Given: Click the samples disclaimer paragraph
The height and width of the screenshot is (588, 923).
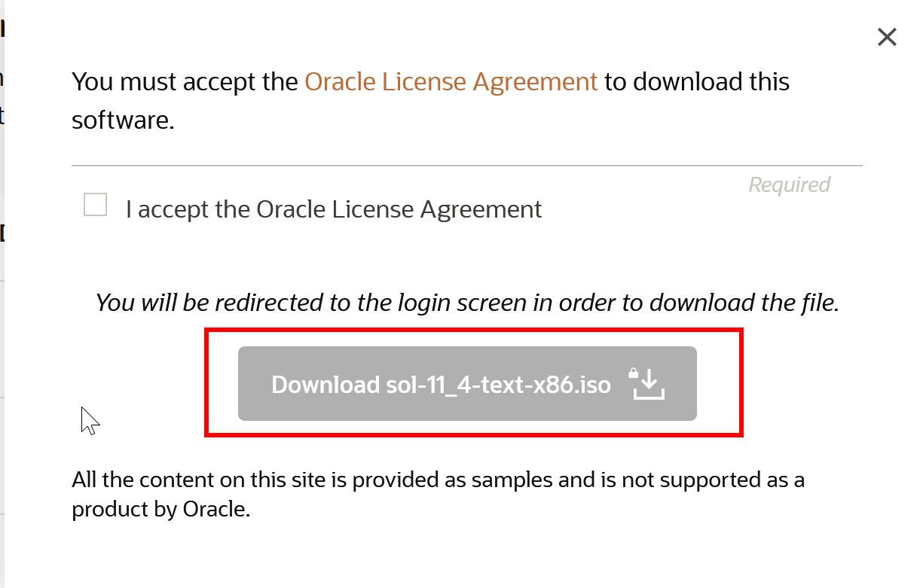Looking at the screenshot, I should pyautogui.click(x=439, y=494).
